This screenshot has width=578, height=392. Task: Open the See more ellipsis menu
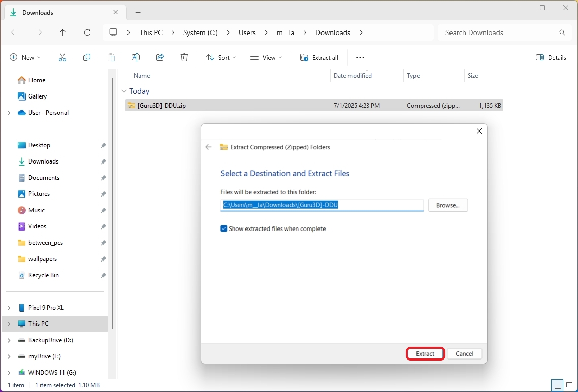click(x=360, y=58)
